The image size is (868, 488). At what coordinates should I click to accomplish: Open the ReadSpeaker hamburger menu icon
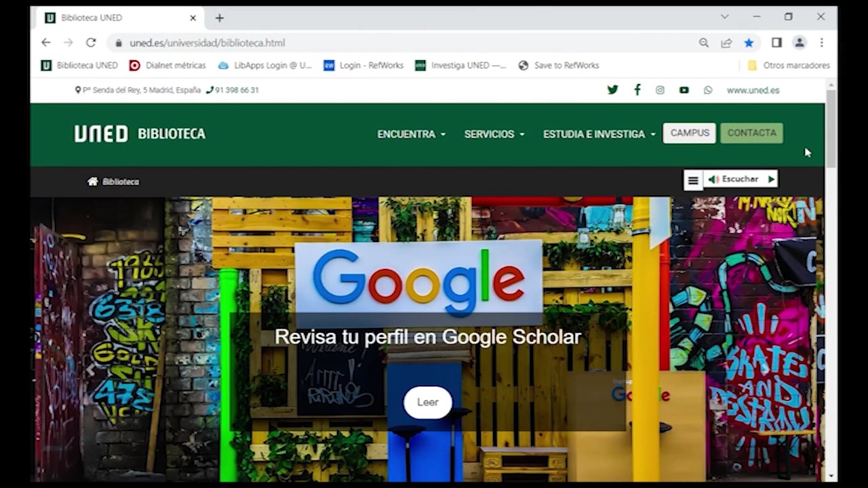692,180
